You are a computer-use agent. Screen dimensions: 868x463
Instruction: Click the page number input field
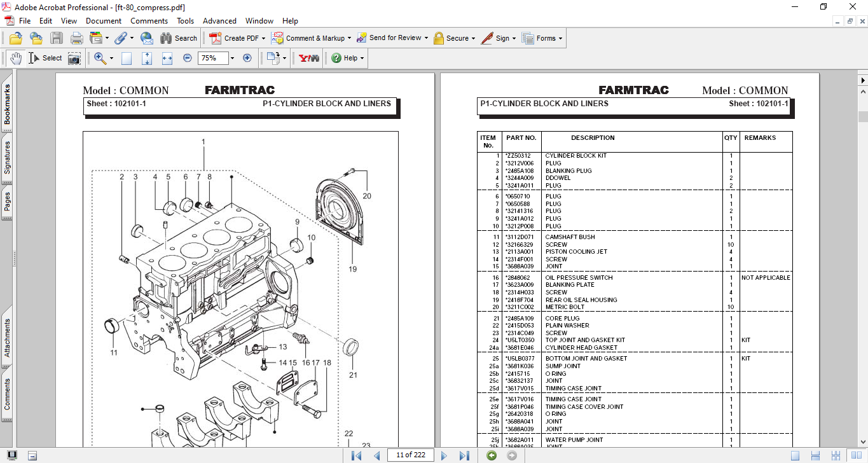tap(411, 455)
